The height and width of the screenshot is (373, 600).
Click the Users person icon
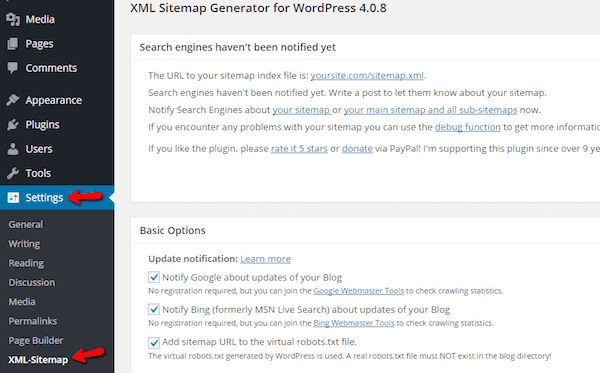coord(13,149)
